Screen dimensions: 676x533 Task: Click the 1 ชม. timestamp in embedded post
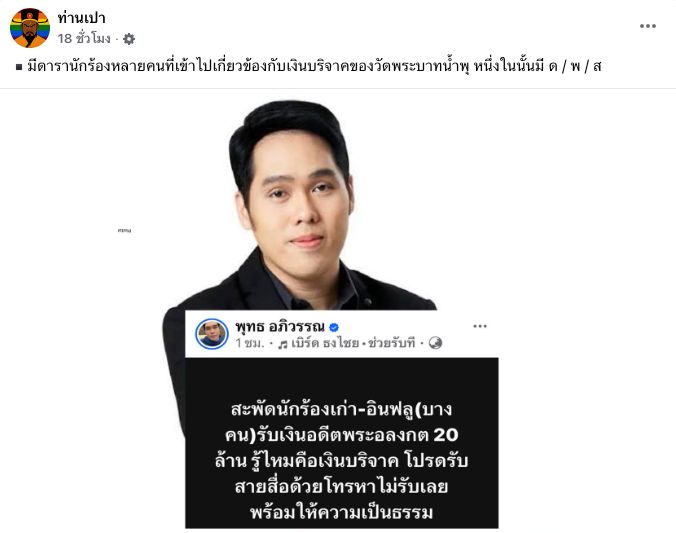click(250, 343)
